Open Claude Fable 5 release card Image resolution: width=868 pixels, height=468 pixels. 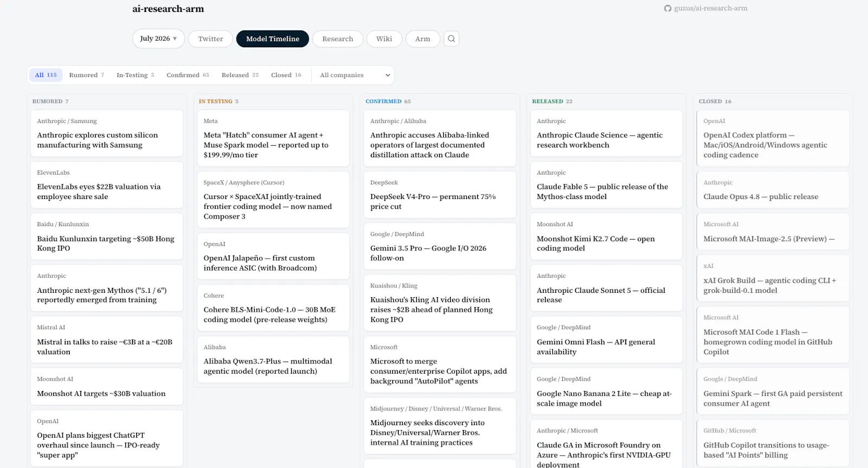pos(607,185)
